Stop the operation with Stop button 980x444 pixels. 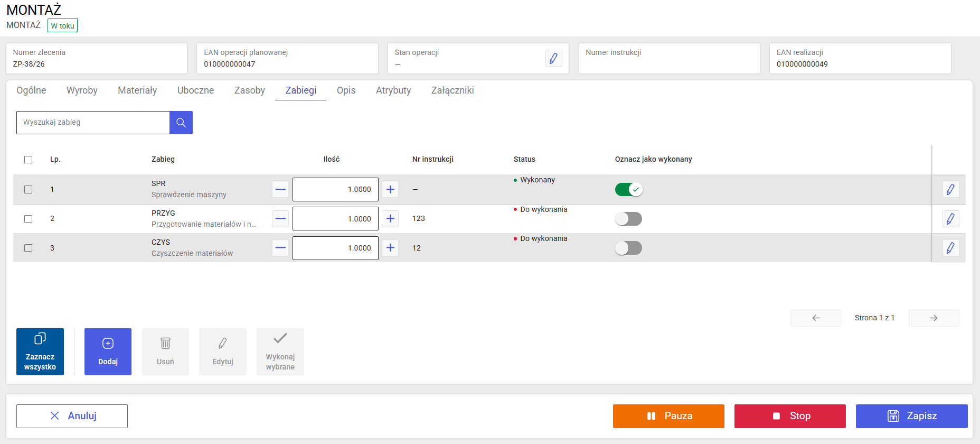[x=790, y=416]
